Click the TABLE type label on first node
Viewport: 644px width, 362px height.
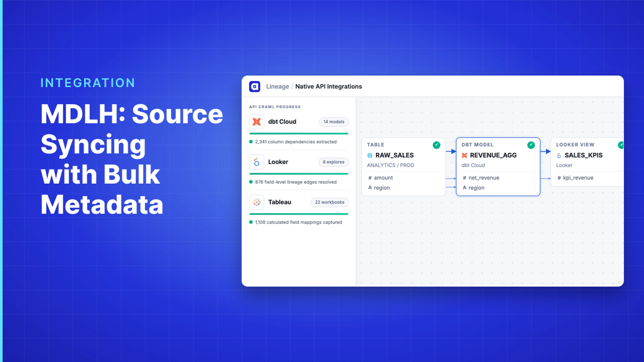coord(375,145)
